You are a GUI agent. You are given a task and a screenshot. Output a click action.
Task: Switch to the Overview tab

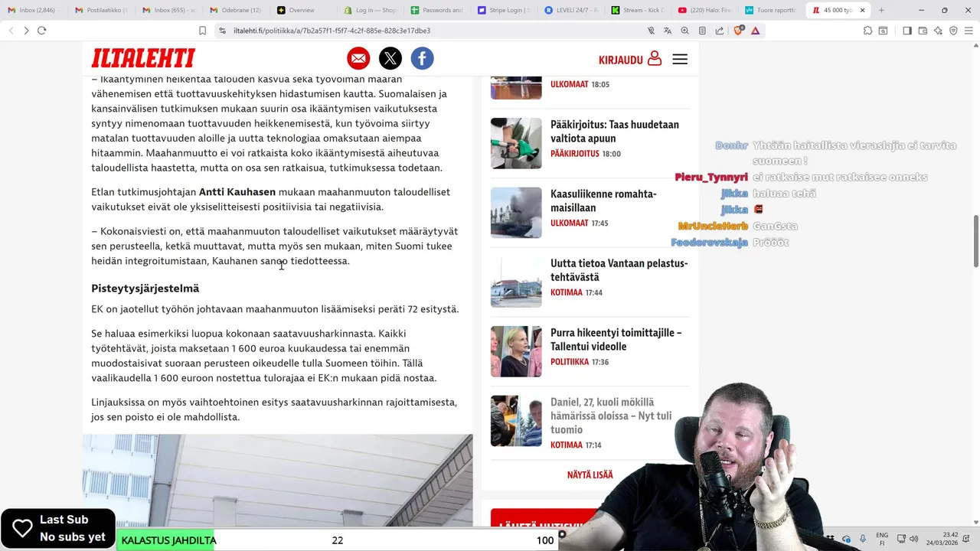[302, 10]
